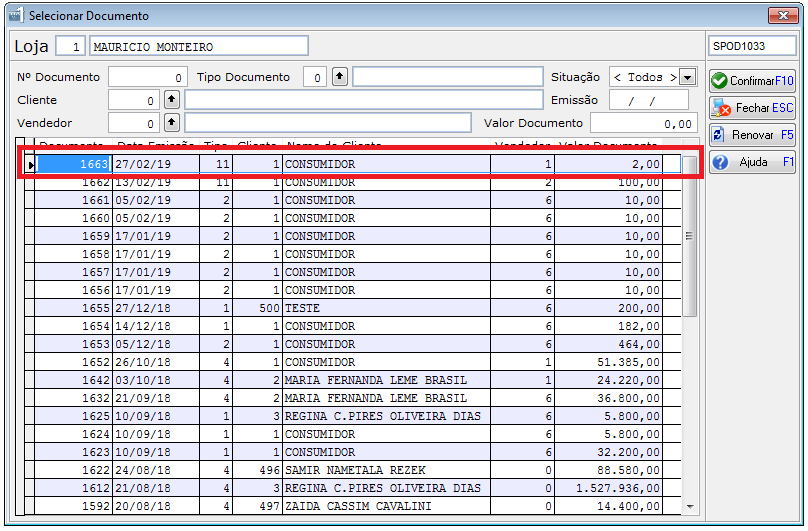Click the Vendedor code field
Viewport: 808px width, 531px height.
point(133,123)
